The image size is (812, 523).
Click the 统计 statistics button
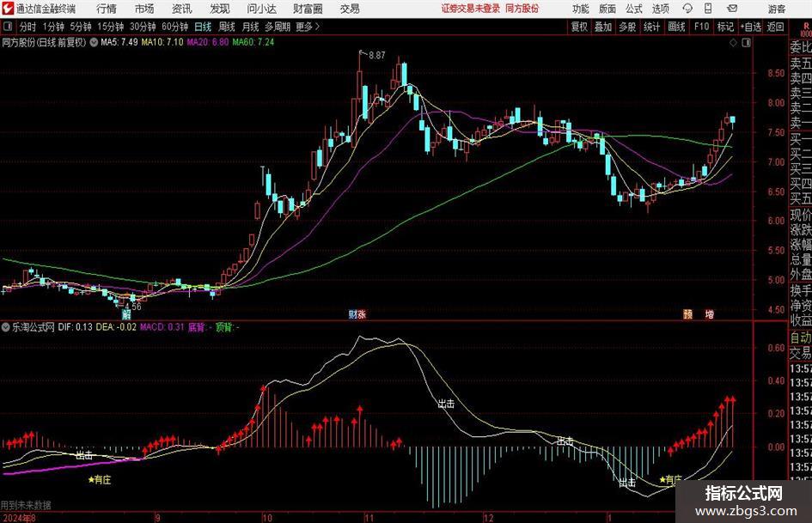tap(651, 27)
